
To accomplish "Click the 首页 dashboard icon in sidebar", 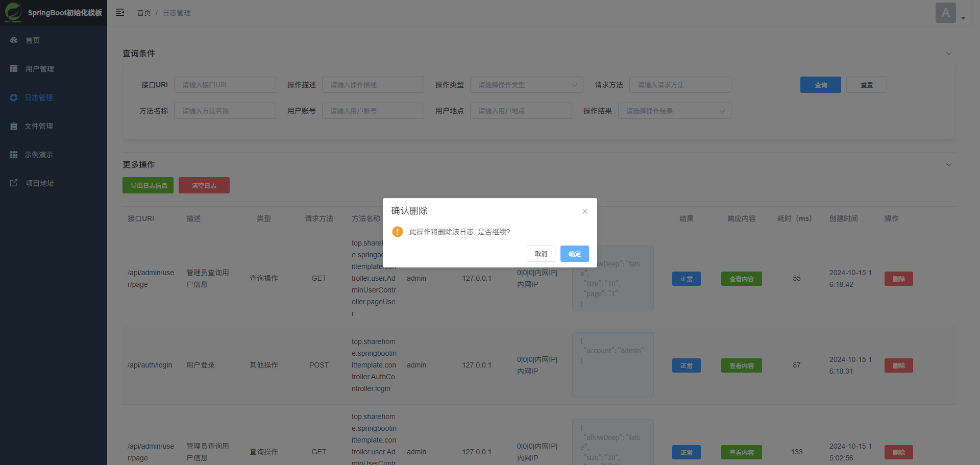I will click(x=14, y=40).
